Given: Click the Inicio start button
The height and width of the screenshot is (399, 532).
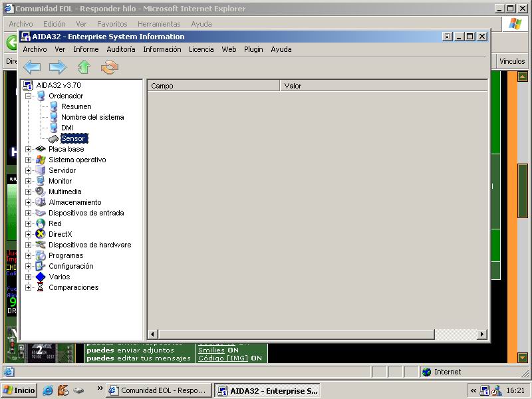Looking at the screenshot, I should 19,390.
